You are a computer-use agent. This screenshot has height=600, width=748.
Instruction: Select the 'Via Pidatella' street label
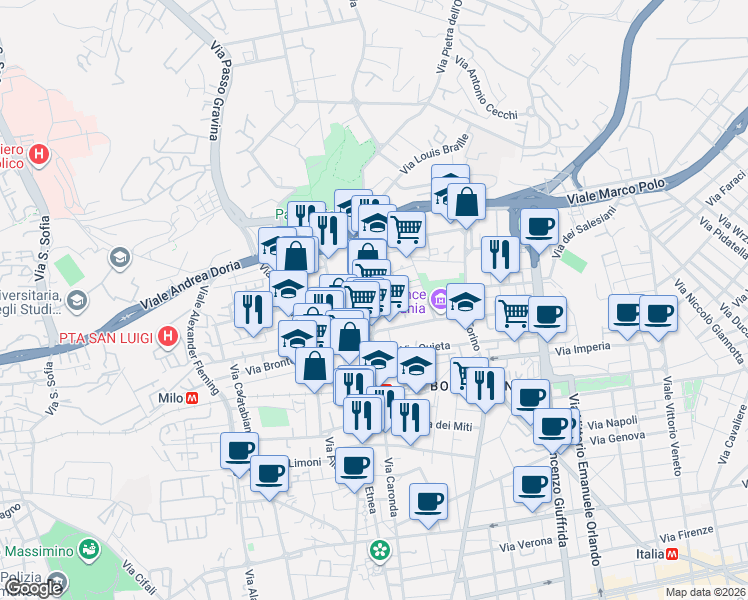723,238
